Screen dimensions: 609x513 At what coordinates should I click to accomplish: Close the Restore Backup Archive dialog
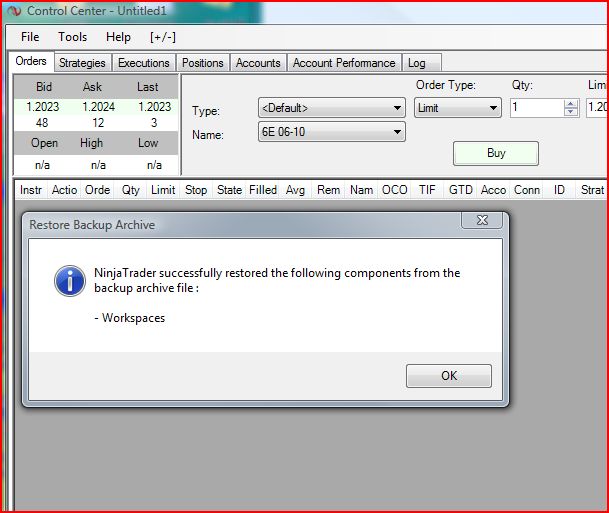click(482, 220)
